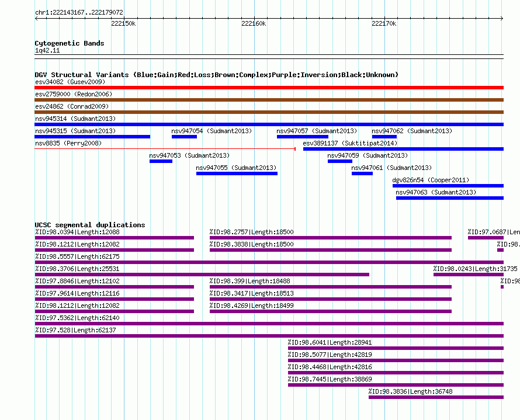Click the 222150k ruler tick label
This screenshot has width=520, height=420.
point(123,23)
